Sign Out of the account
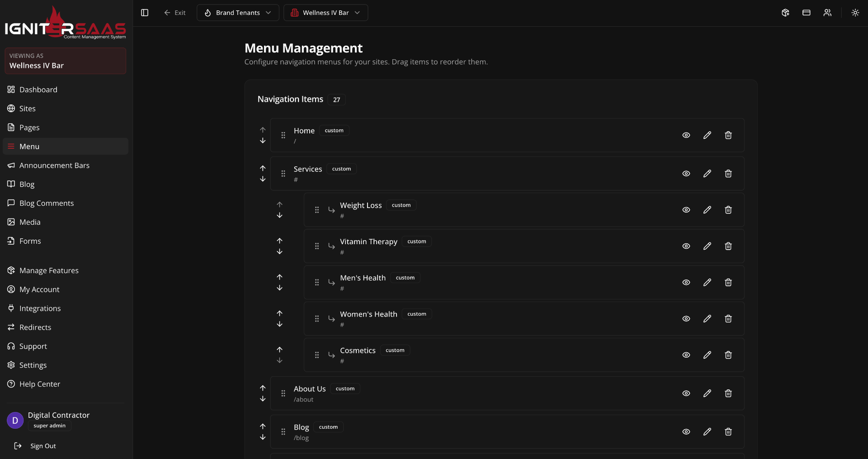 (43, 446)
